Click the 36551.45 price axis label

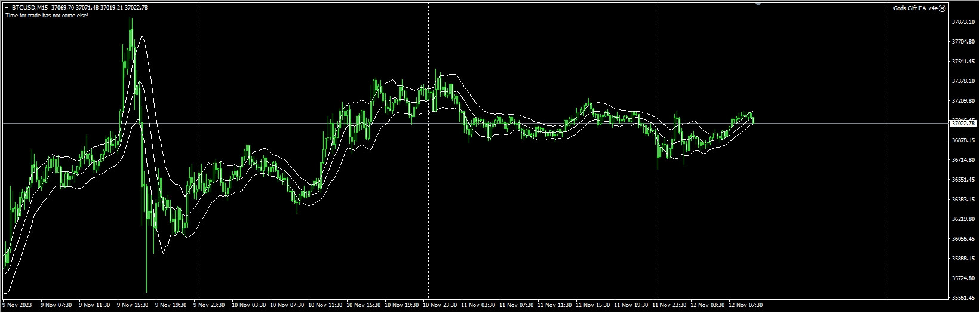tap(963, 180)
